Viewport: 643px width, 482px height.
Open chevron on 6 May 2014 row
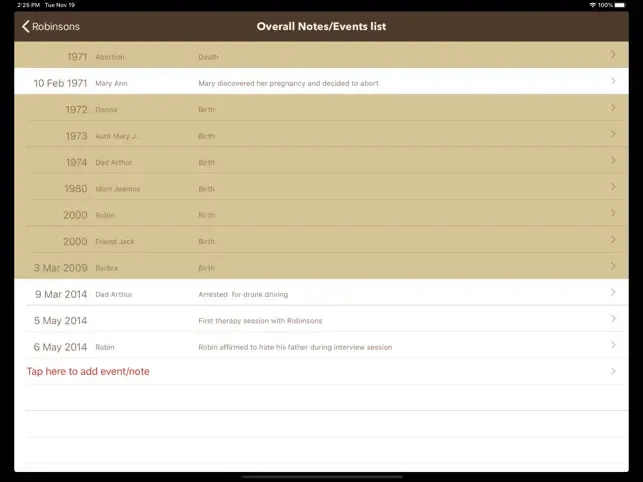coord(613,345)
